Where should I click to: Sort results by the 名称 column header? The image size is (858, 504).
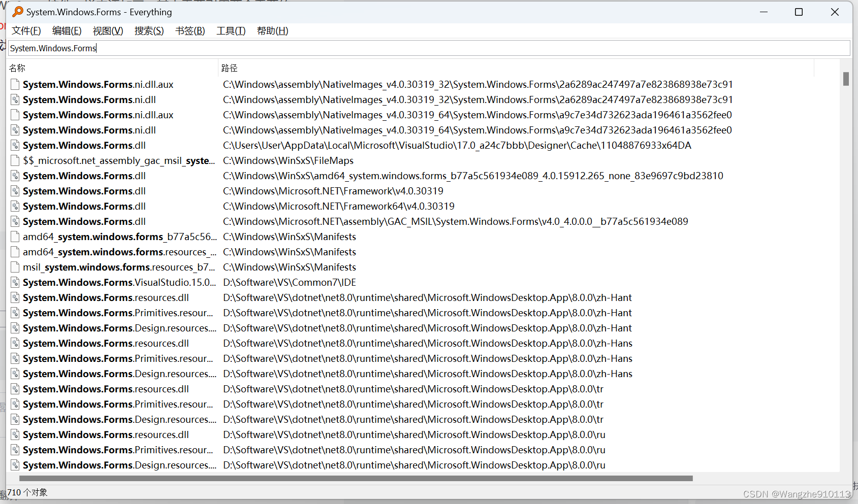coord(17,68)
